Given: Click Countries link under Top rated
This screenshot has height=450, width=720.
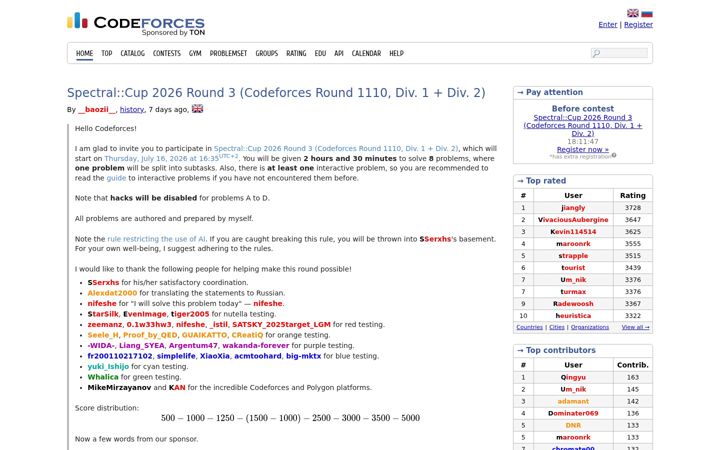Looking at the screenshot, I should pyautogui.click(x=529, y=327).
